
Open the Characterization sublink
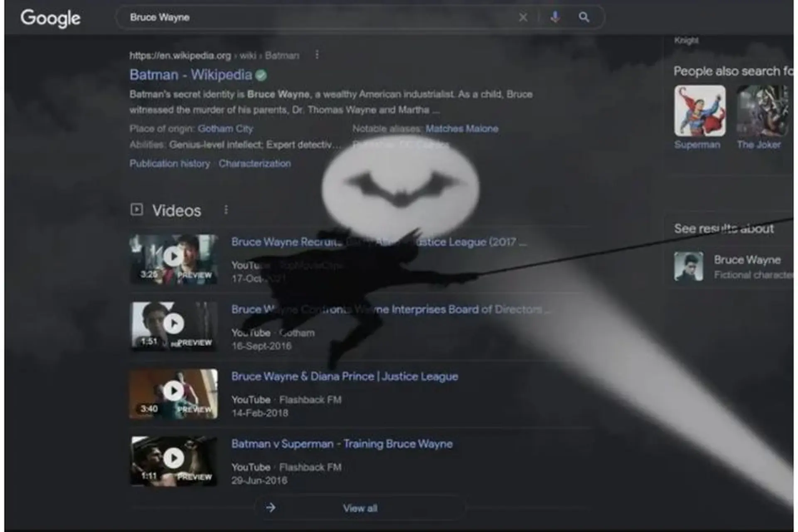255,164
